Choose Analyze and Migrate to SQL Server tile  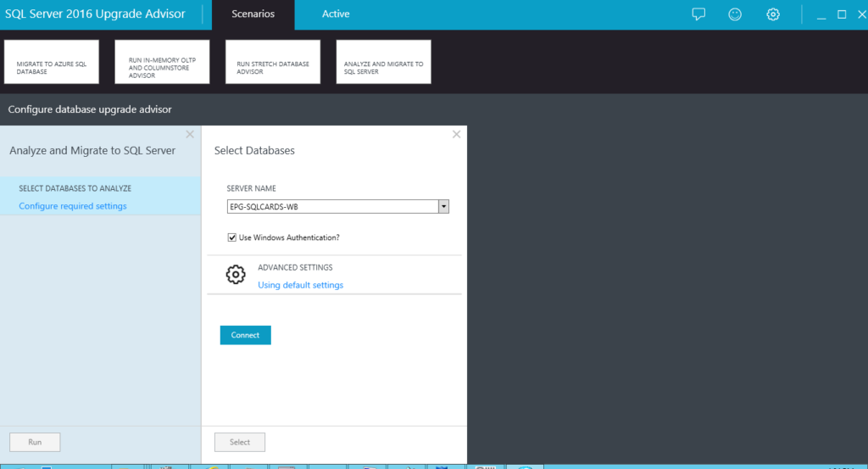pyautogui.click(x=384, y=62)
